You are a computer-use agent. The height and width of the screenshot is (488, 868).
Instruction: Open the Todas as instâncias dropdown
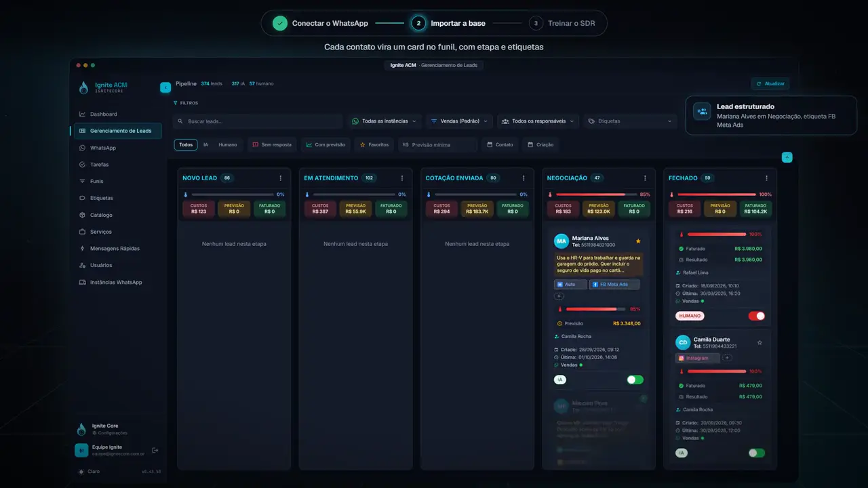click(384, 121)
